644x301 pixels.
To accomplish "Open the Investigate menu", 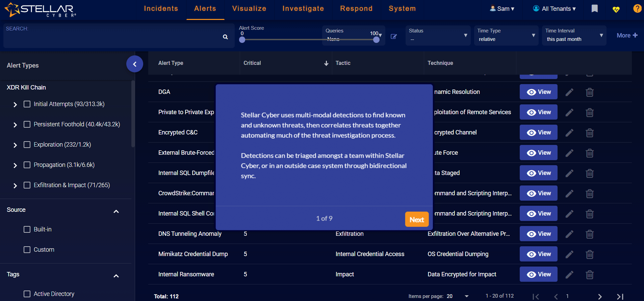I will tap(303, 8).
